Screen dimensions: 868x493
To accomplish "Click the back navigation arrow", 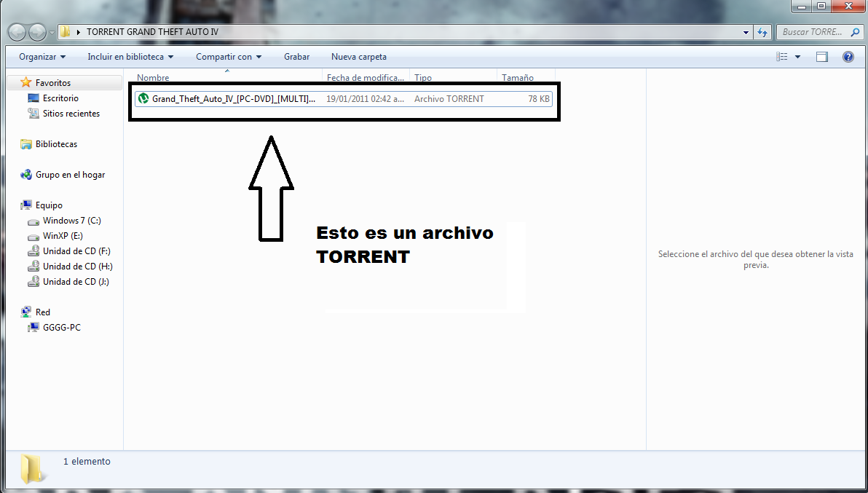I will tap(17, 31).
